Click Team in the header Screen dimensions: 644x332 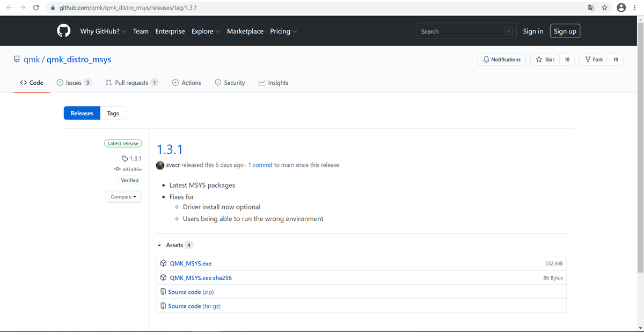coord(141,31)
